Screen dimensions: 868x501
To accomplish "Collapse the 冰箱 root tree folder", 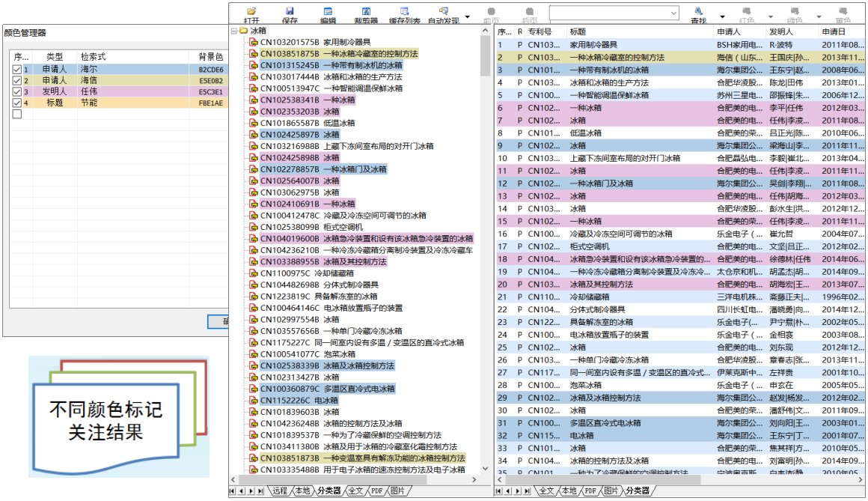I will point(234,31).
